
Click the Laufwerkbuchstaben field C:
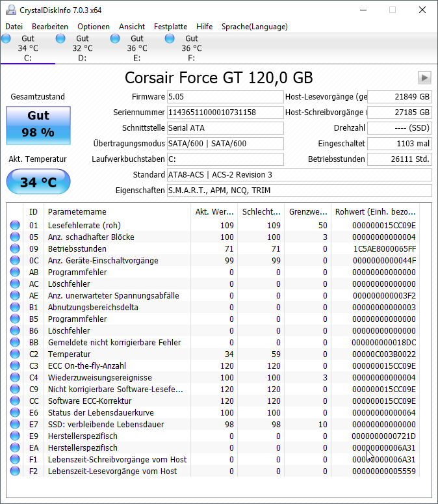point(225,159)
